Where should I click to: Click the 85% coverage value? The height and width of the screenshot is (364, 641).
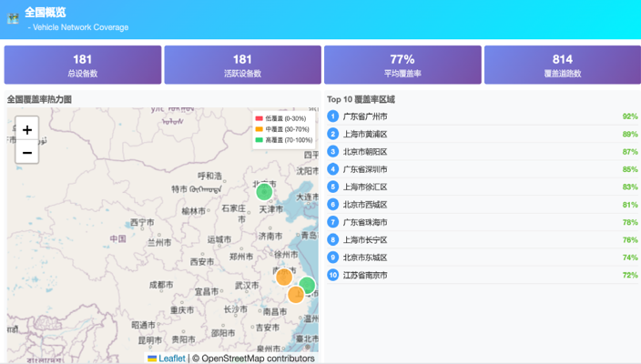(630, 169)
